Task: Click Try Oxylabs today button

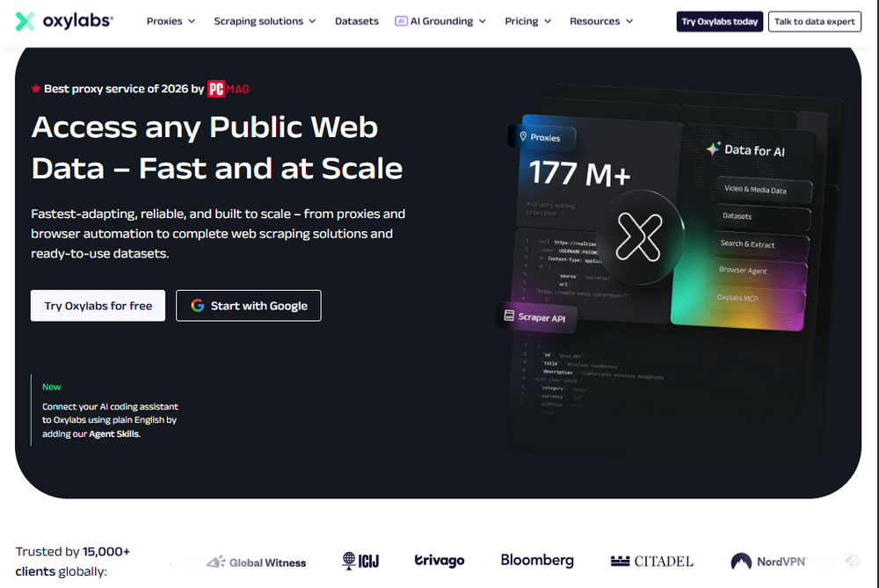Action: point(719,21)
